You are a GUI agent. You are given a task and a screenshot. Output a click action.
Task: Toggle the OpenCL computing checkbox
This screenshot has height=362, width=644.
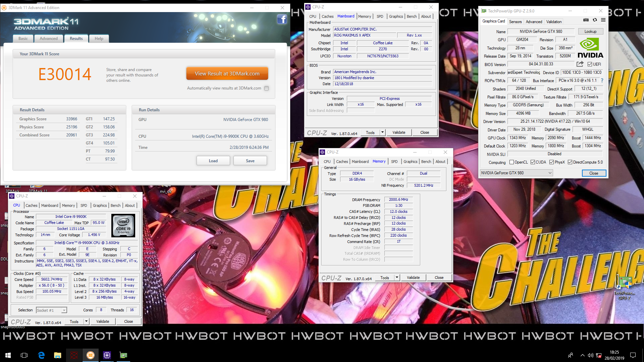tap(512, 162)
